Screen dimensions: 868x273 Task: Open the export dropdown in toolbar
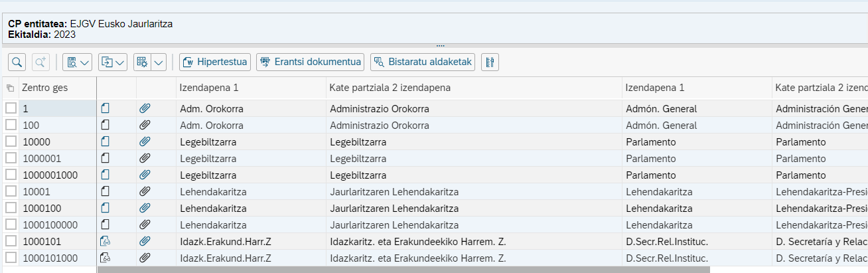(113, 62)
